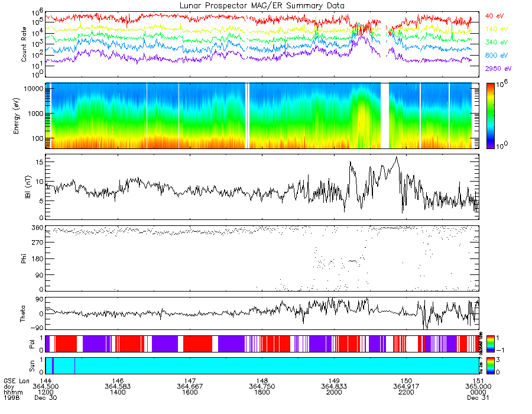Click the '364.583' day-of-year label
532x414 pixels.
pyautogui.click(x=118, y=387)
